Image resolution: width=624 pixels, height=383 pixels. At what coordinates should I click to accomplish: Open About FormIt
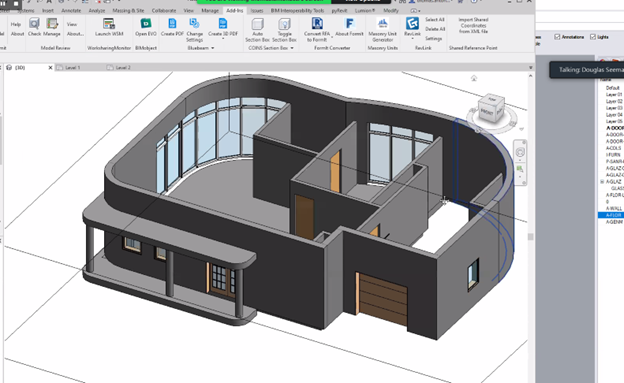pyautogui.click(x=349, y=27)
